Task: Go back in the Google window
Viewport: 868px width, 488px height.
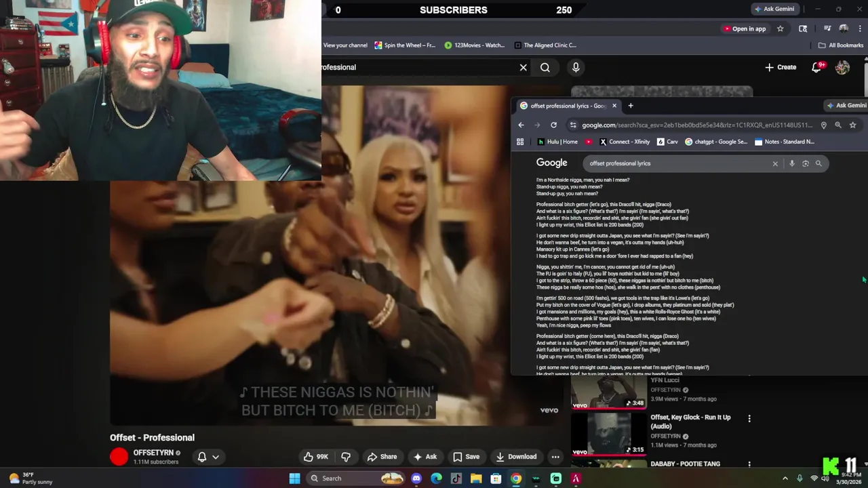Action: (521, 125)
